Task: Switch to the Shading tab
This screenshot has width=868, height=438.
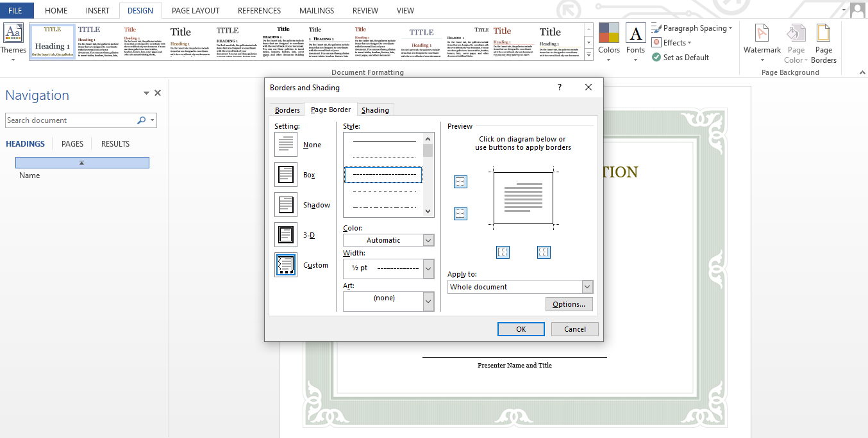Action: (375, 110)
